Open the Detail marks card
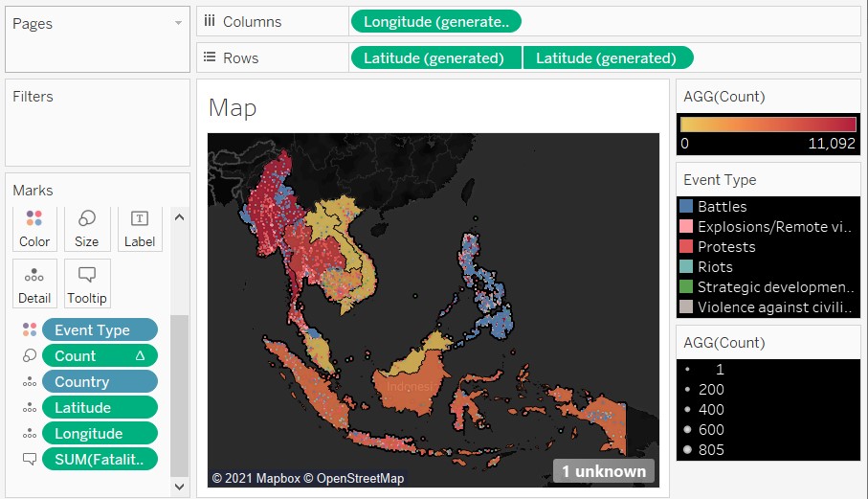 coord(34,284)
